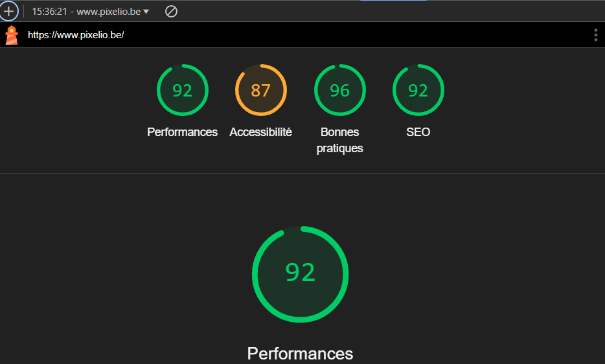605x364 pixels.
Task: Click the empty black URL bar area right of the link
Action: [356, 35]
